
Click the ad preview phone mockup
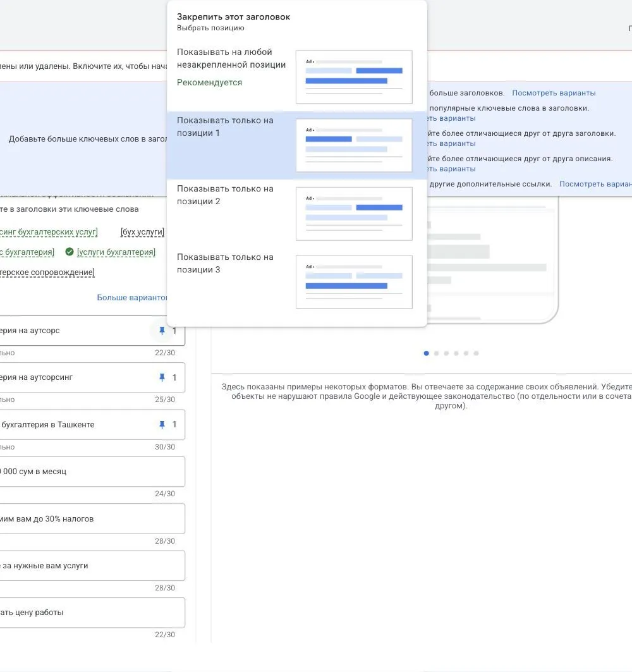pos(493,260)
